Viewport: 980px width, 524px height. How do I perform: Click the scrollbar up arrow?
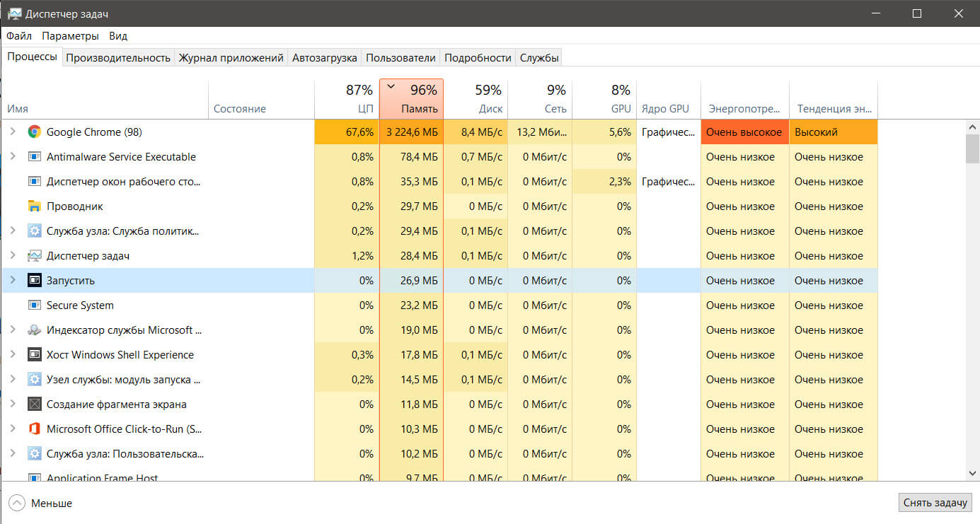tap(973, 127)
